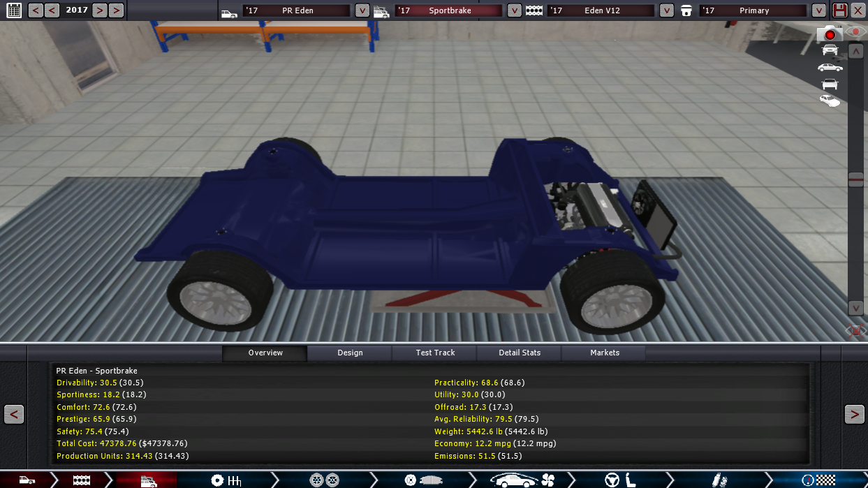The width and height of the screenshot is (868, 488).
Task: Click the save floppy disk icon
Action: coord(840,10)
